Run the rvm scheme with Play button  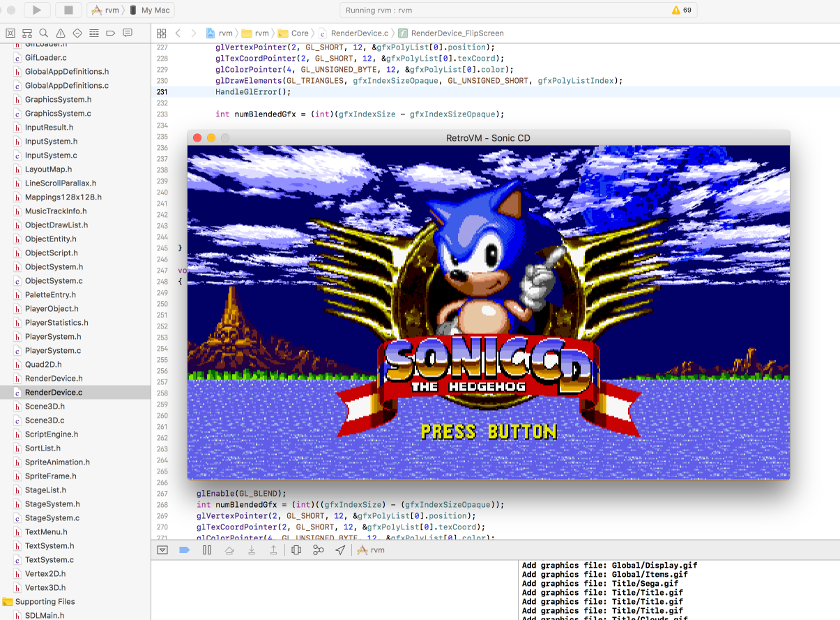37,10
